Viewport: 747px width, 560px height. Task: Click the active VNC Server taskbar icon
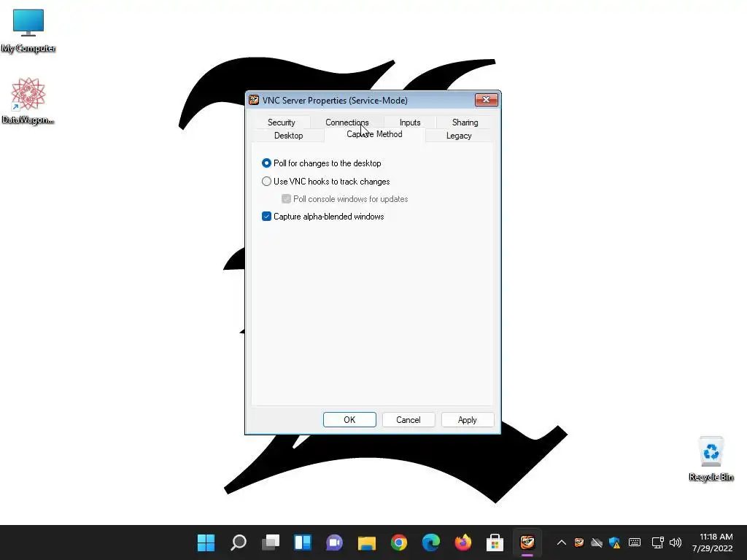tap(527, 542)
